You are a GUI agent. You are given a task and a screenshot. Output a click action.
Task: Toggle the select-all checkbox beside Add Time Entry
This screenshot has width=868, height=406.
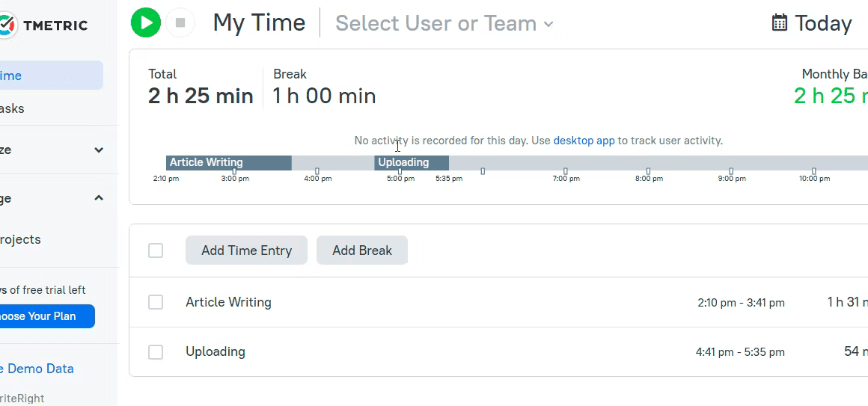156,250
